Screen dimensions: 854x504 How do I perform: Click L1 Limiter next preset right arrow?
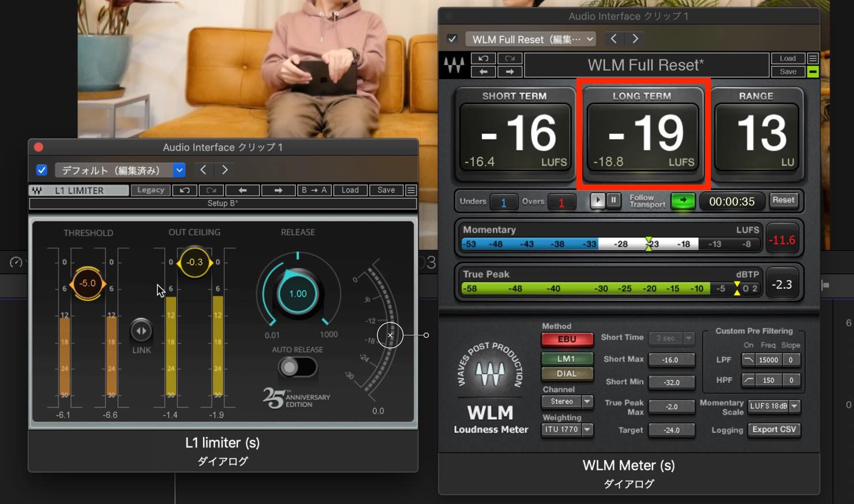tap(278, 190)
